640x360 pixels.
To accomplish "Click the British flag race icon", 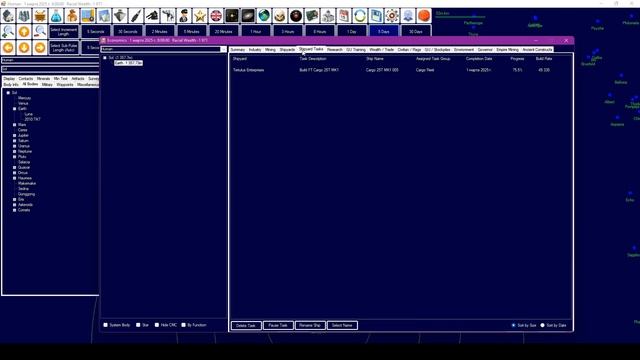I will click(216, 16).
